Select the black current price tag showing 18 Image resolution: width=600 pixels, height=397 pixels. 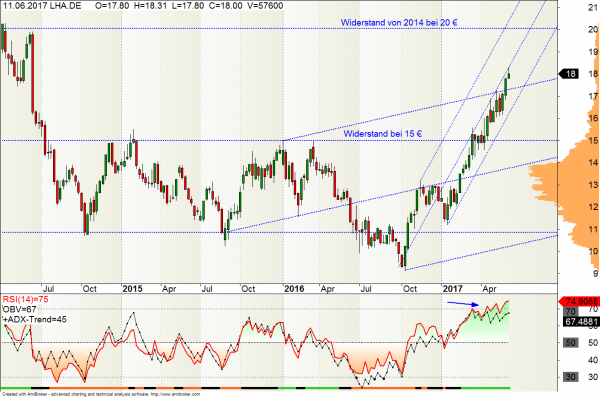[x=569, y=74]
